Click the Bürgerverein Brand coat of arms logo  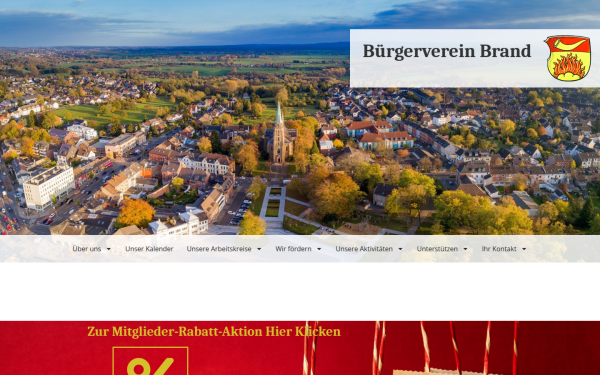click(x=567, y=58)
